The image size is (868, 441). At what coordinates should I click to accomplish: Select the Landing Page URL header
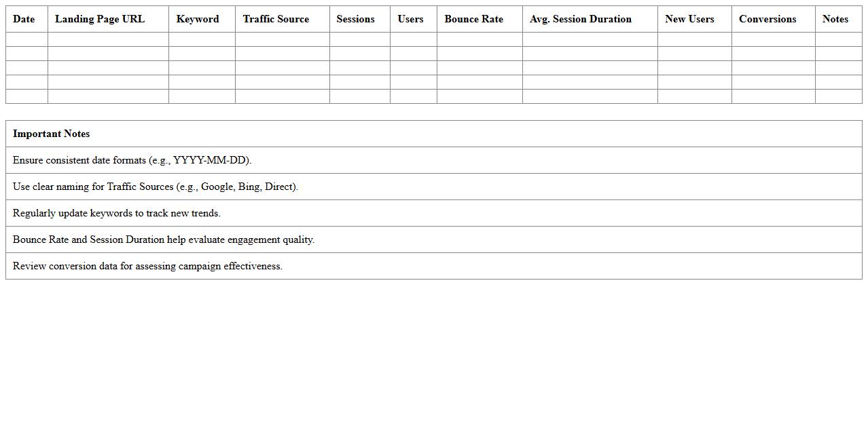click(100, 19)
